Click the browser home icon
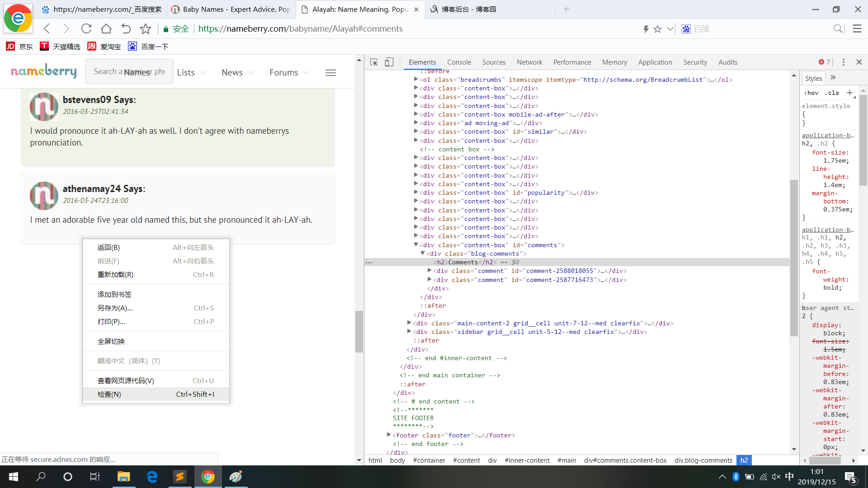 click(x=106, y=29)
